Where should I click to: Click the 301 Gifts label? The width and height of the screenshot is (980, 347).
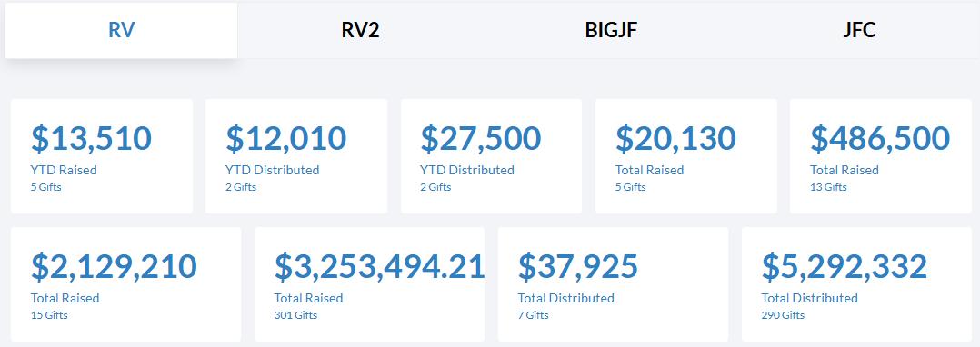click(295, 315)
